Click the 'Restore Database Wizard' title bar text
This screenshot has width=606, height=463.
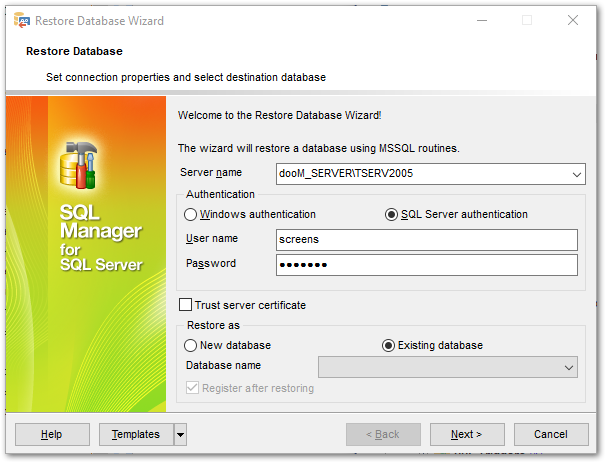click(x=99, y=21)
